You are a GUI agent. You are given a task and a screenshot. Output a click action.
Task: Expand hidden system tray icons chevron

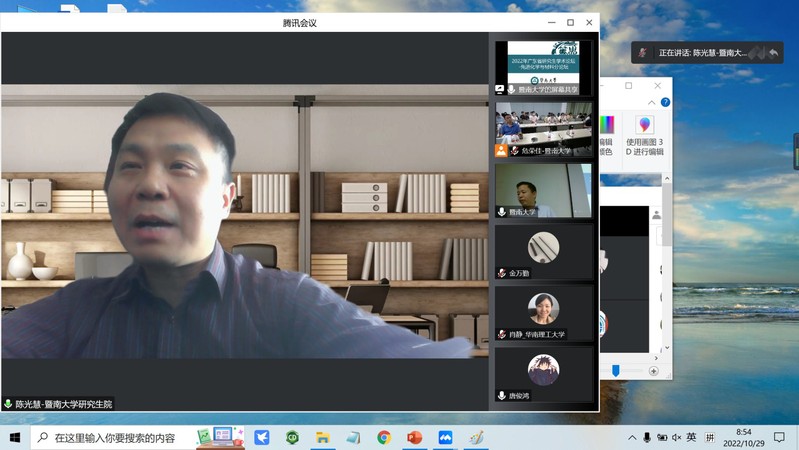point(632,438)
